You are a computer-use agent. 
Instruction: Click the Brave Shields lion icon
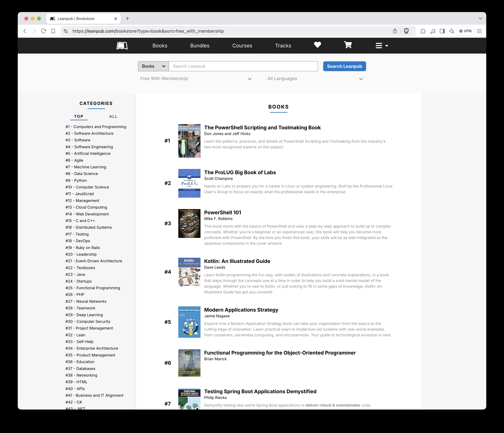tap(406, 31)
